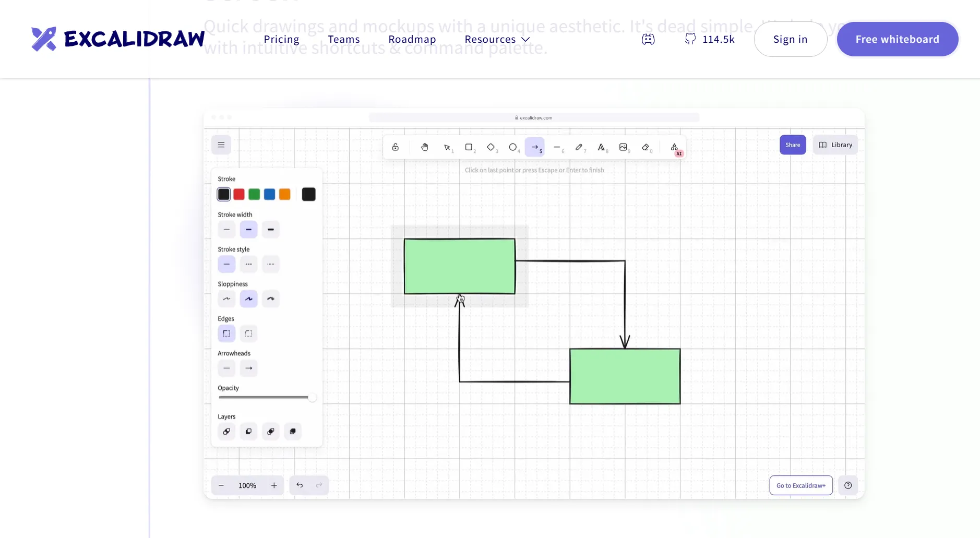The image size is (980, 538).
Task: Go to the Roadmap page
Action: point(412,39)
